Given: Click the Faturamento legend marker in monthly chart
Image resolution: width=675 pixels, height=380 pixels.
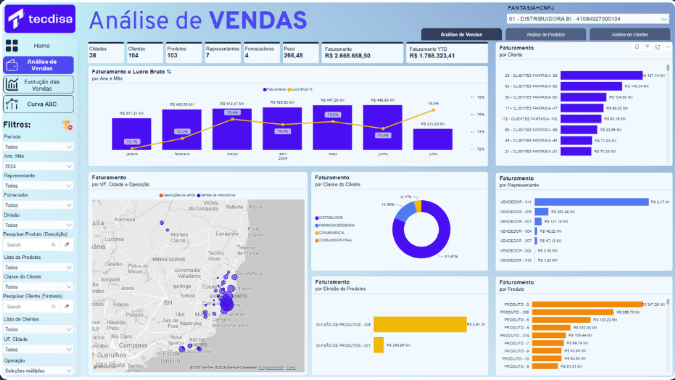Looking at the screenshot, I should click(x=264, y=90).
